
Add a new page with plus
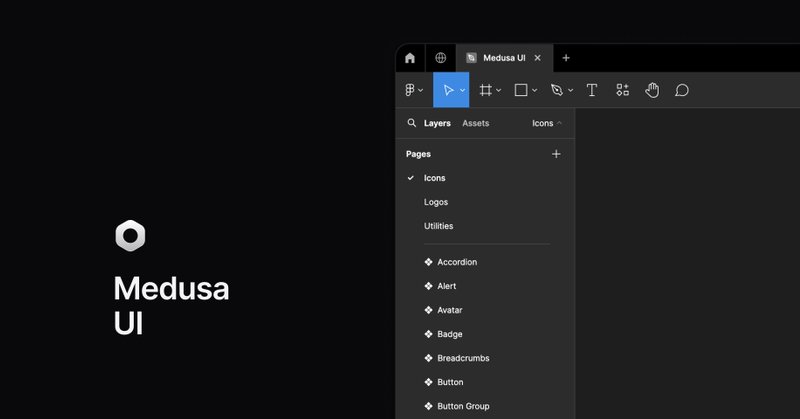click(x=556, y=154)
